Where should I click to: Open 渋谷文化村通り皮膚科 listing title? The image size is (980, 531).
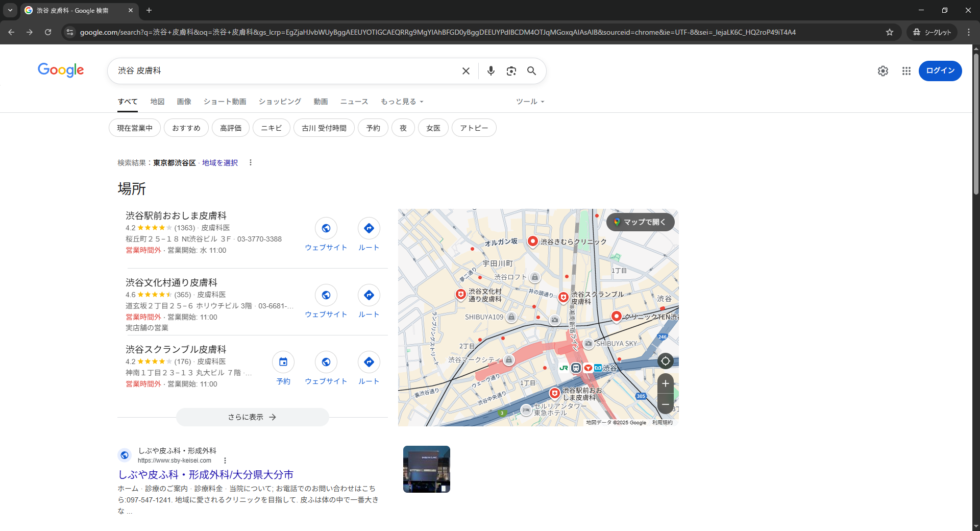171,282
